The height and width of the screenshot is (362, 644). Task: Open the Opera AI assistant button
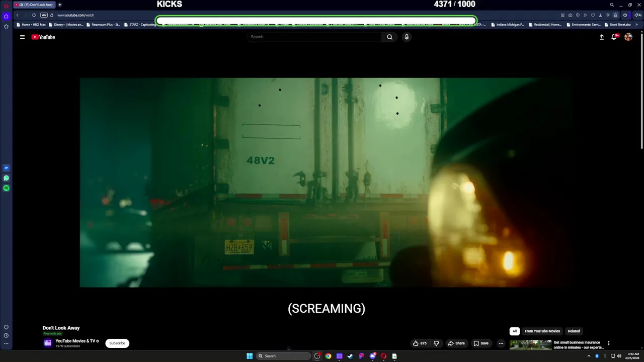click(638, 15)
